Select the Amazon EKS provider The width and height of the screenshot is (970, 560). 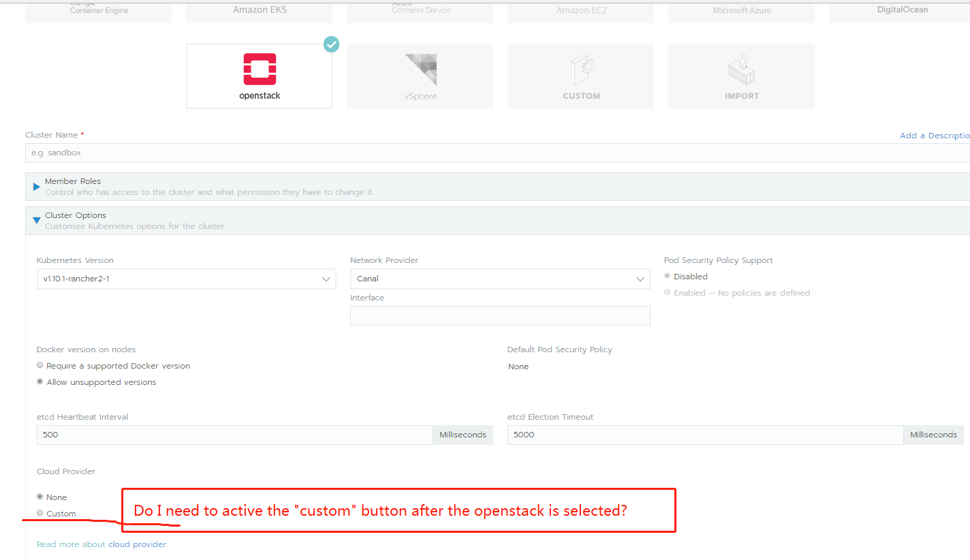pos(259,10)
